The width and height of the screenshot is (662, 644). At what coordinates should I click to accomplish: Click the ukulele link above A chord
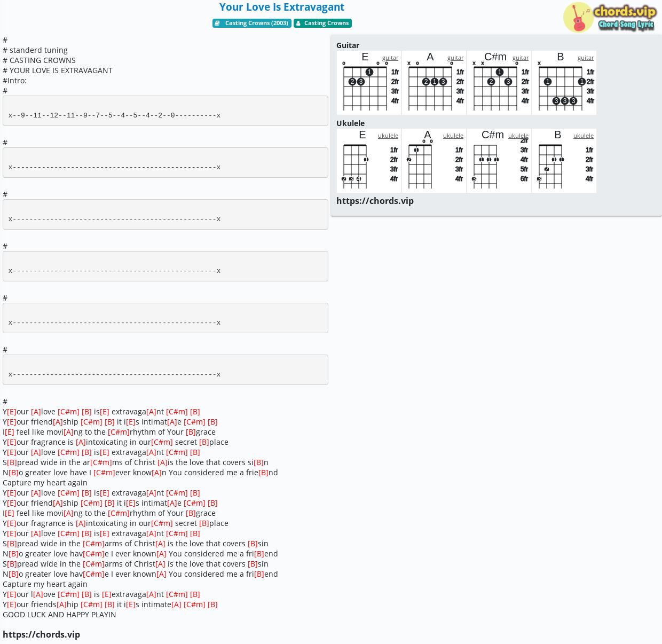tap(453, 136)
